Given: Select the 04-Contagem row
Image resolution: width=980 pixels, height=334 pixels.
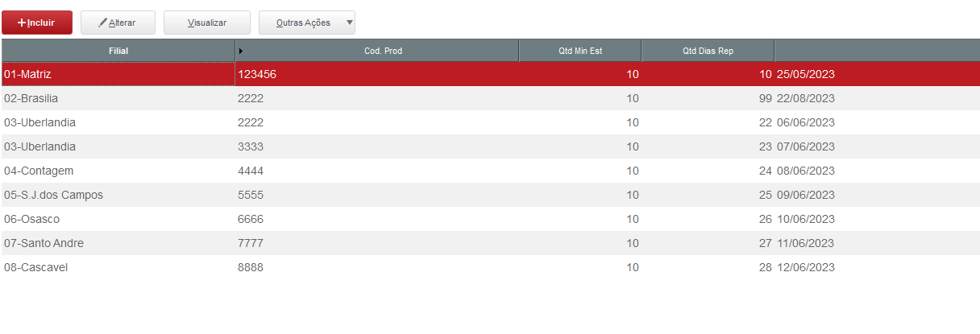Looking at the screenshot, I should 490,171.
